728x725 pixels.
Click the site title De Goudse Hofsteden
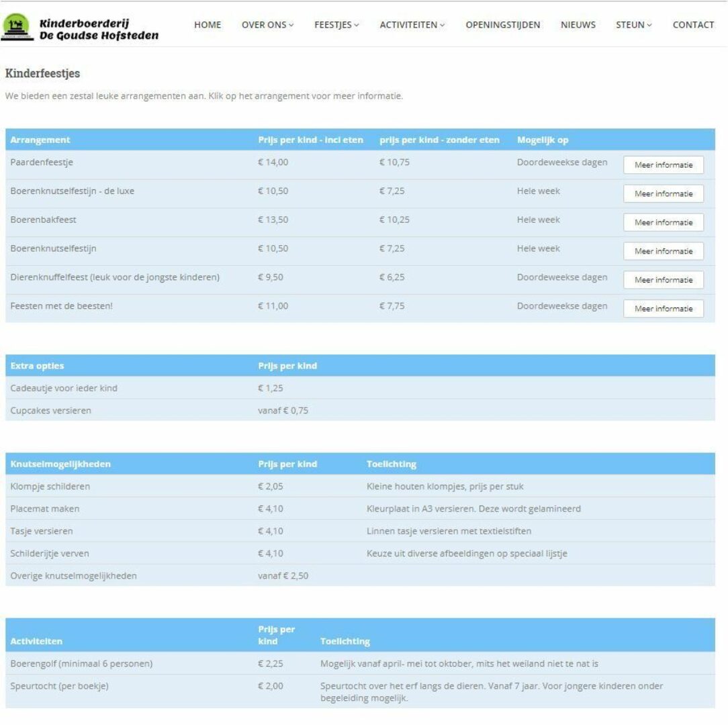(x=98, y=34)
